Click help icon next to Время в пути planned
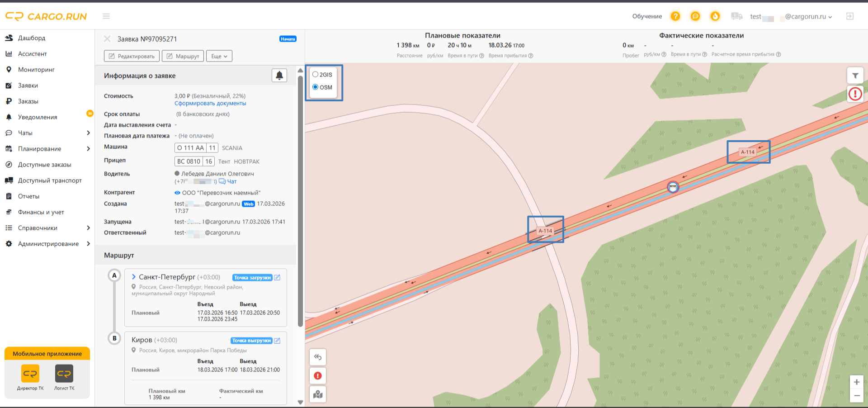The height and width of the screenshot is (408, 868). 481,56
